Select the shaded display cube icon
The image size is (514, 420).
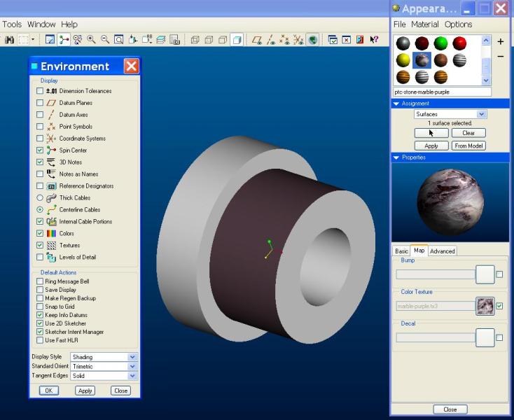(x=237, y=40)
